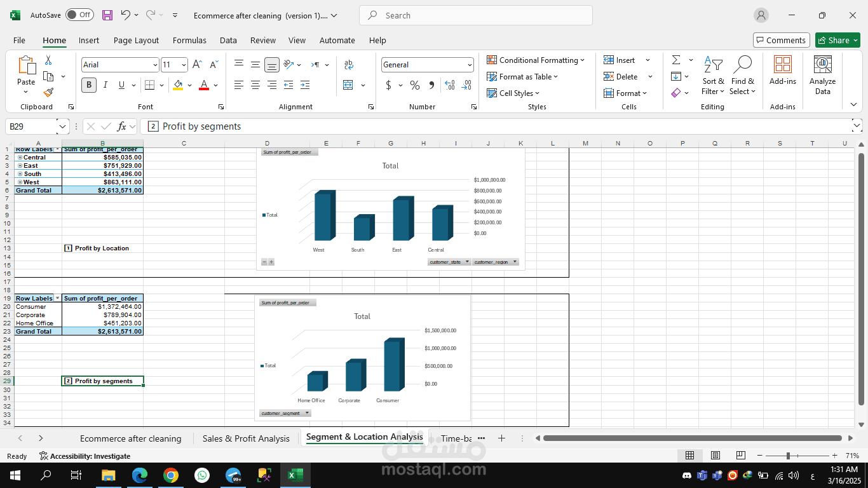
Task: Open Sort & Filter options
Action: point(713,76)
